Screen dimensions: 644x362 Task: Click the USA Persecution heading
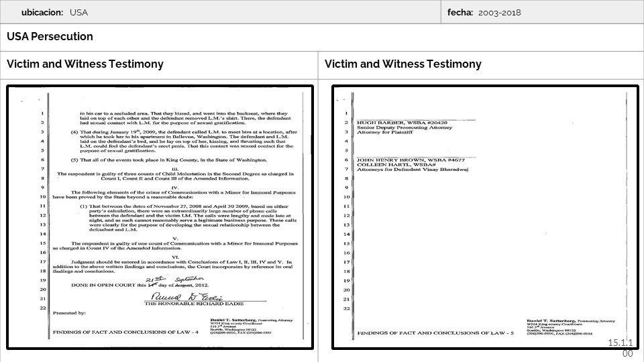[x=50, y=37]
